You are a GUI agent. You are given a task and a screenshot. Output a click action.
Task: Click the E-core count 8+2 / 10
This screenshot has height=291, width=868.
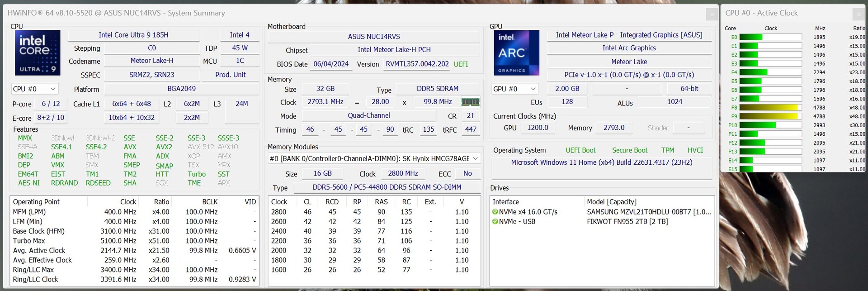tap(51, 118)
